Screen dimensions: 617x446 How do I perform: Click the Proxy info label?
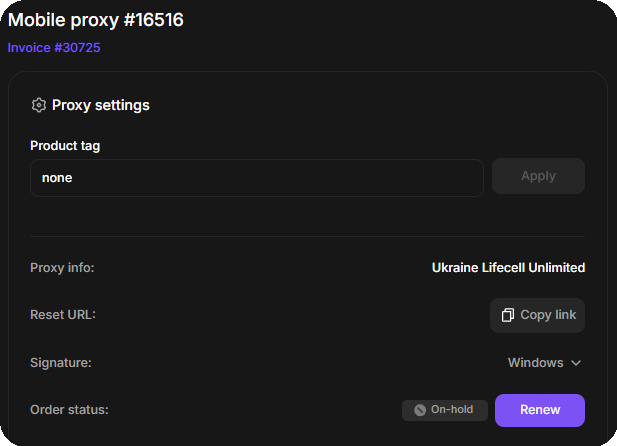click(x=62, y=268)
